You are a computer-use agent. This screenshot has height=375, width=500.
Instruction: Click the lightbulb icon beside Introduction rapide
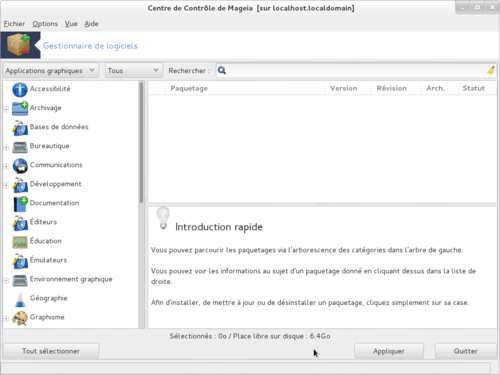(x=163, y=218)
